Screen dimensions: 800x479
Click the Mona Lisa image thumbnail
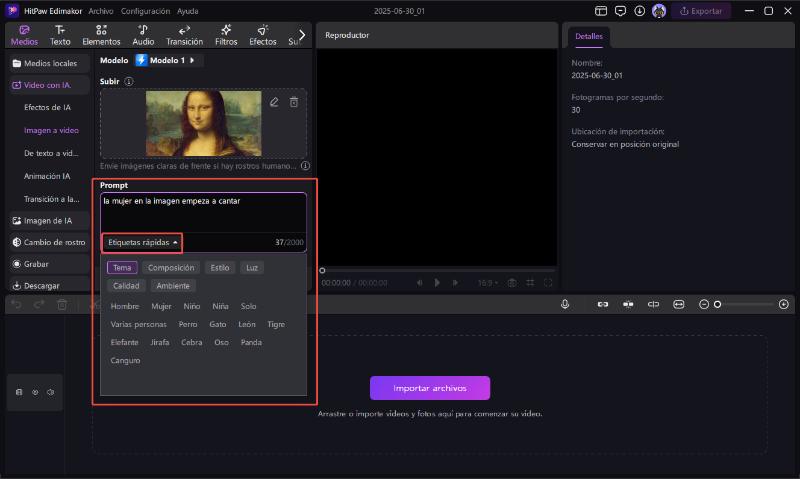pyautogui.click(x=204, y=123)
